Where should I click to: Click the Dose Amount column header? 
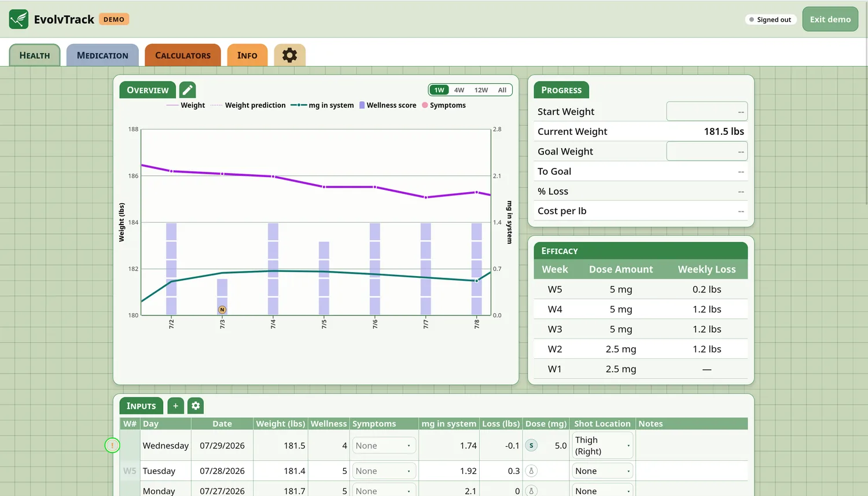[621, 269]
